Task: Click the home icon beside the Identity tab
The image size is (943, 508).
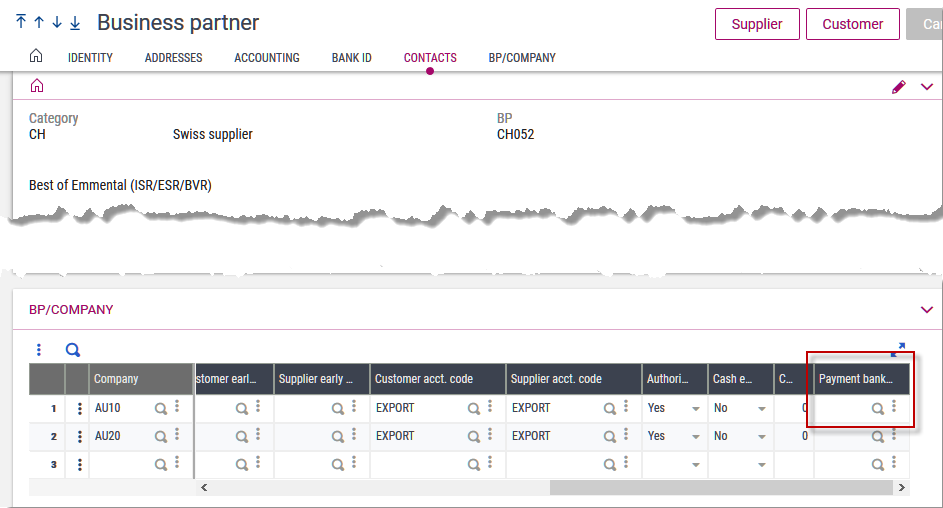Action: click(x=36, y=56)
